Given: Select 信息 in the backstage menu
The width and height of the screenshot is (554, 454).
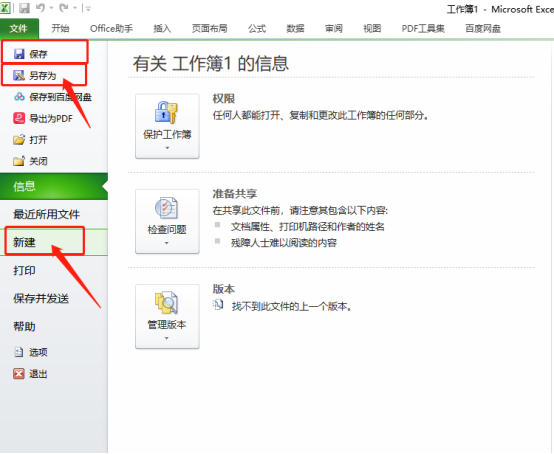Looking at the screenshot, I should 54,186.
